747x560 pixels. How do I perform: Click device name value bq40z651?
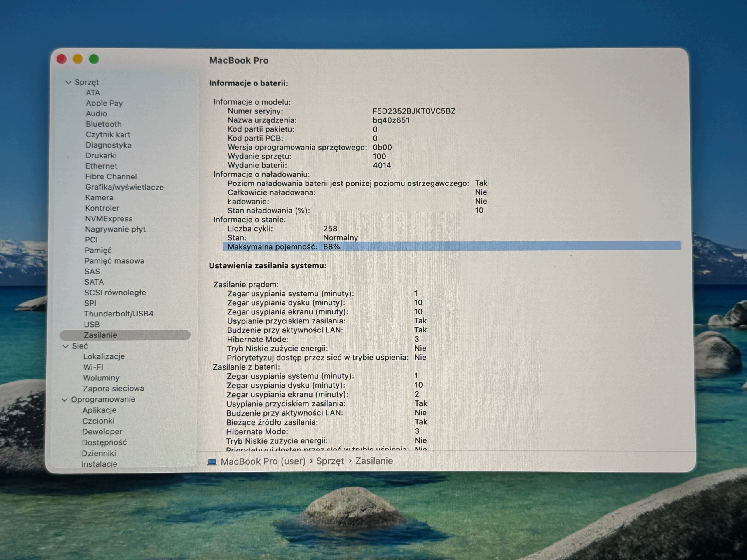click(x=391, y=120)
